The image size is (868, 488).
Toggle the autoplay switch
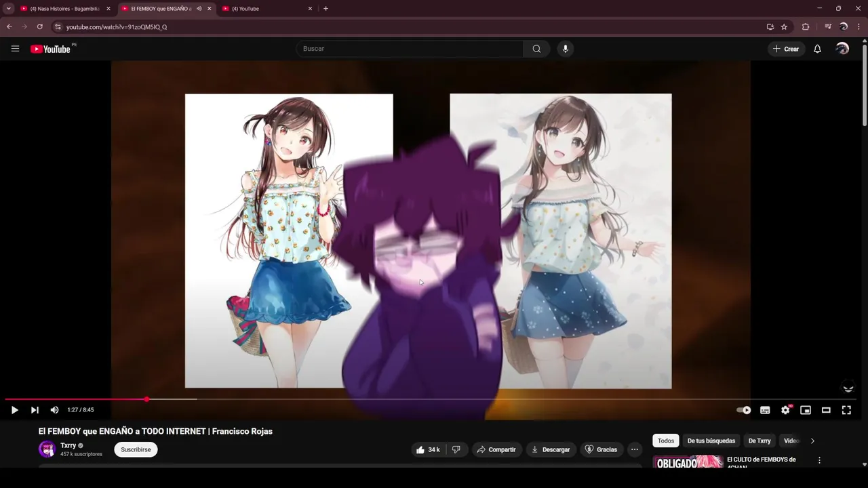tap(744, 410)
